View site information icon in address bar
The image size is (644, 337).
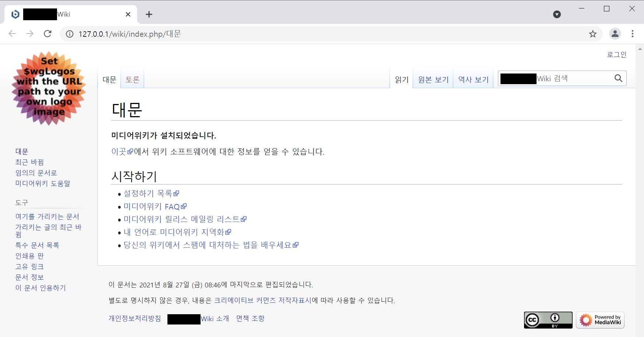pos(70,34)
